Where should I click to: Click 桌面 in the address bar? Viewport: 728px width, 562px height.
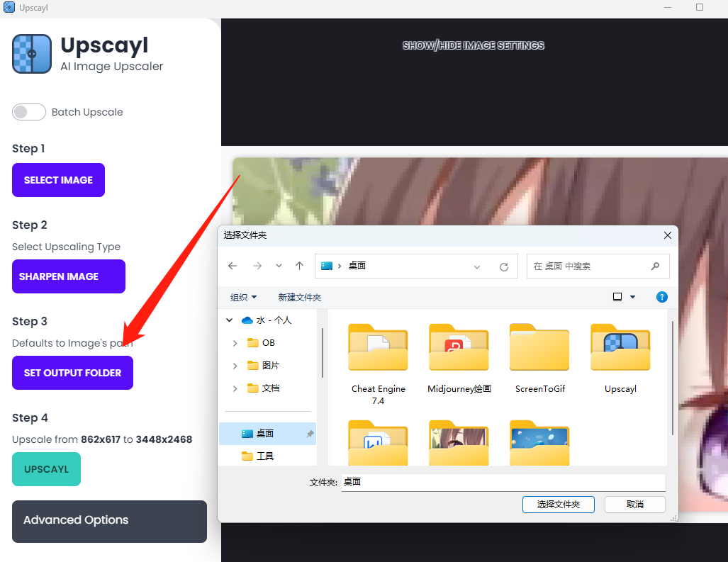[x=357, y=266]
